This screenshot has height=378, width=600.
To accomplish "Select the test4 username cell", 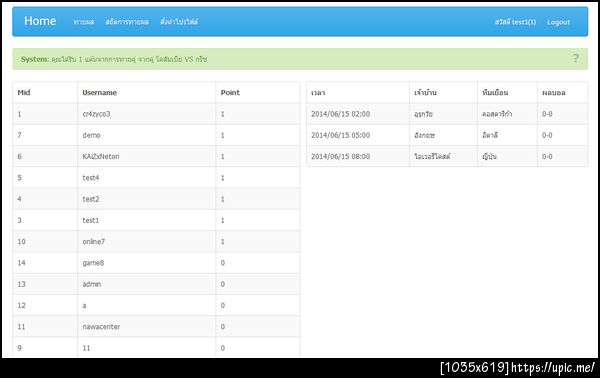I will [91, 178].
